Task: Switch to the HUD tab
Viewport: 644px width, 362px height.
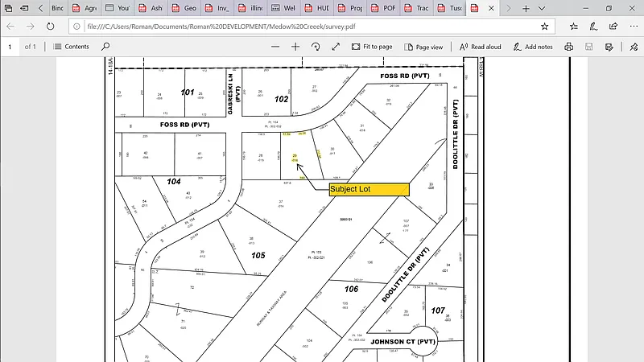Action: pyautogui.click(x=320, y=8)
